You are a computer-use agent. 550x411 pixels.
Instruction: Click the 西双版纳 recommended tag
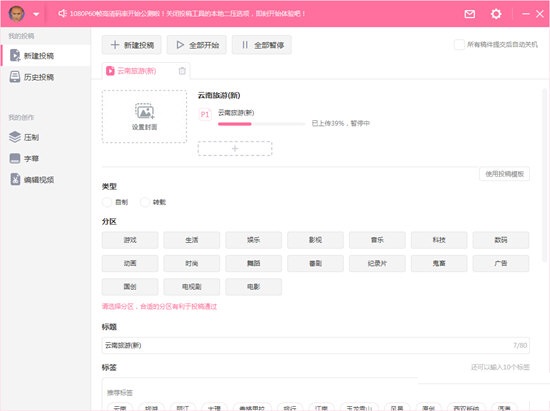466,407
